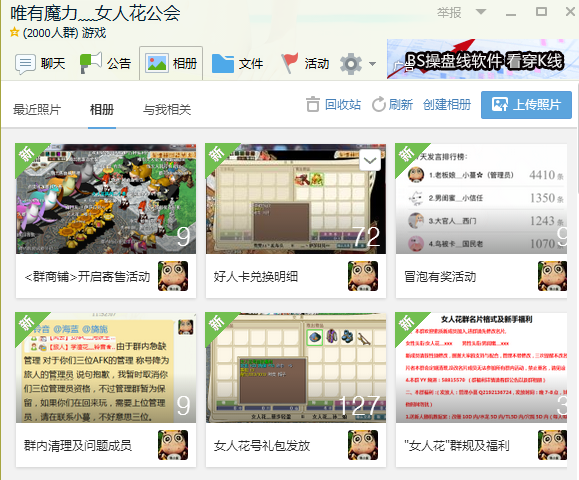Select the 相册 album toolbar tab

coord(171,63)
